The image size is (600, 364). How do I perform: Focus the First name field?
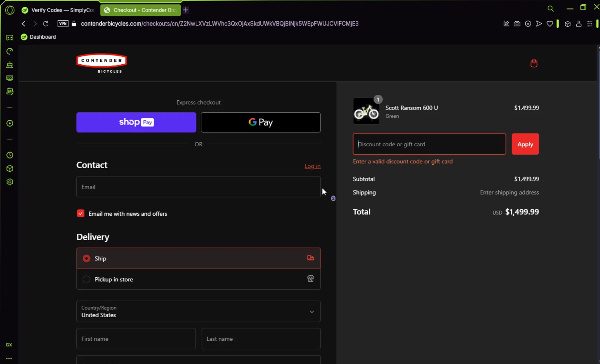point(136,339)
